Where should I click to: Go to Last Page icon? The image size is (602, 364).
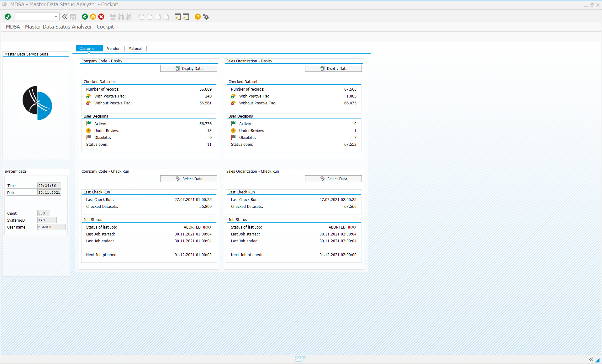[166, 17]
